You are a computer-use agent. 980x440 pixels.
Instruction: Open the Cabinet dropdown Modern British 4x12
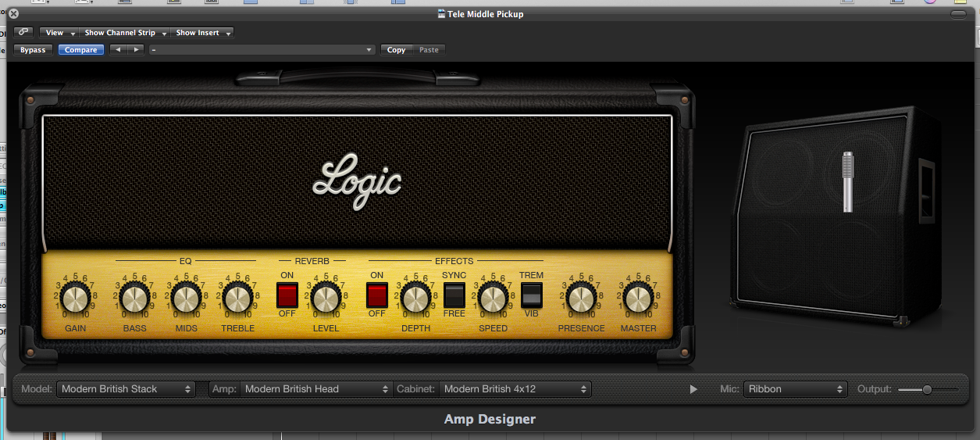(x=515, y=388)
